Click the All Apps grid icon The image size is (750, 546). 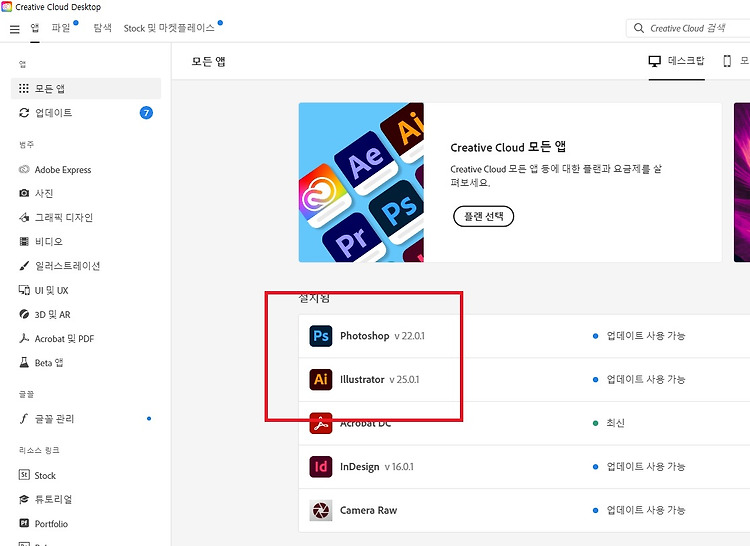pyautogui.click(x=23, y=88)
